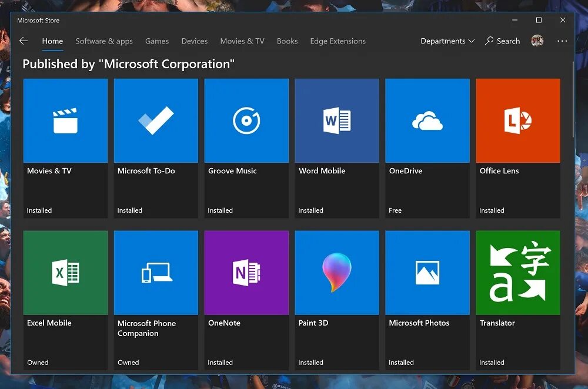Screen dimensions: 588x389
Task: Click the Movies & TV app title
Action: (49, 171)
